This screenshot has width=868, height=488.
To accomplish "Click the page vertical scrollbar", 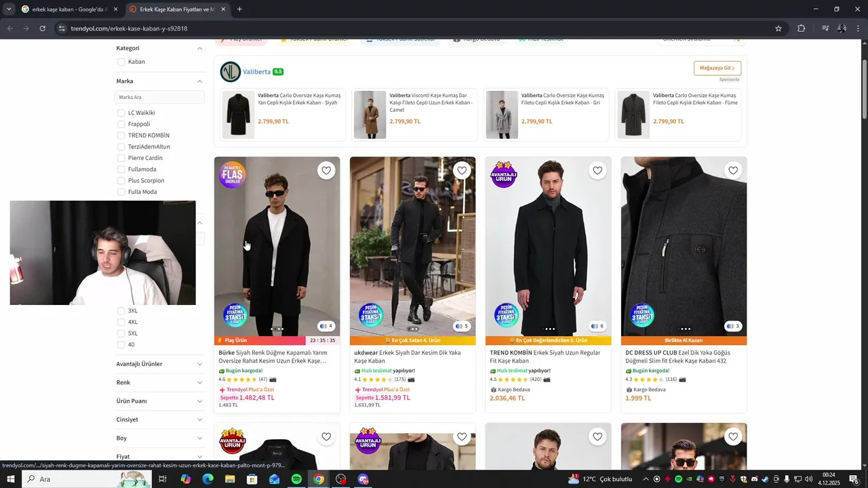I will pos(864,90).
